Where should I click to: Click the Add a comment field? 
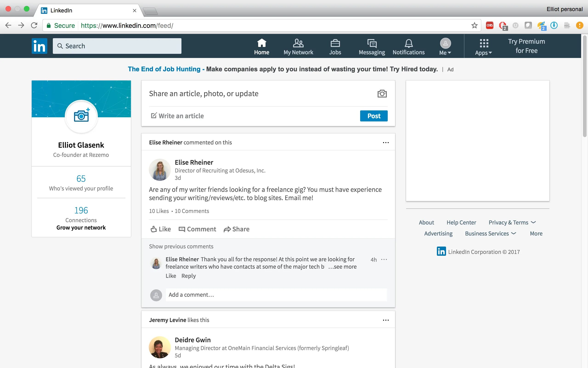[x=276, y=295]
